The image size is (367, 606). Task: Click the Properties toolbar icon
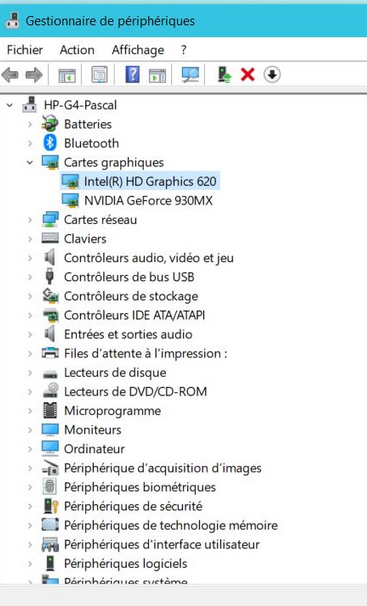click(99, 74)
